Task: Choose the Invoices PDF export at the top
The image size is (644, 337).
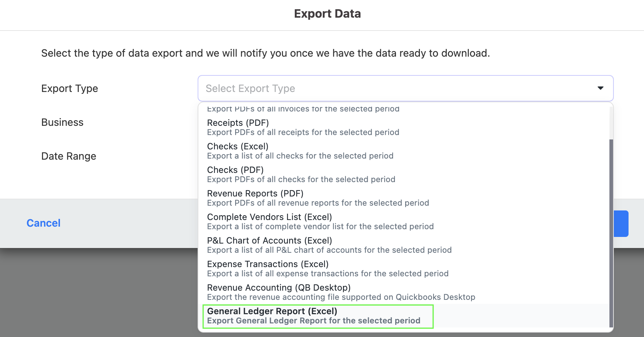Action: [303, 109]
